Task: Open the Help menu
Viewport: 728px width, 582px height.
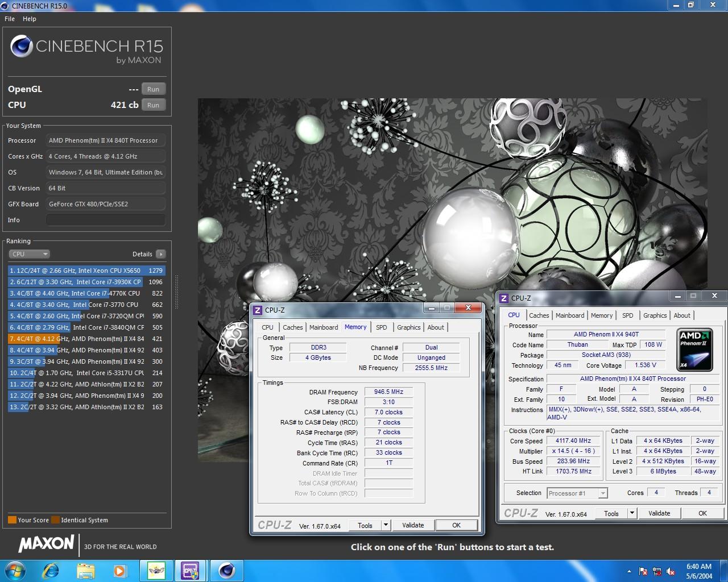Action: click(x=30, y=19)
